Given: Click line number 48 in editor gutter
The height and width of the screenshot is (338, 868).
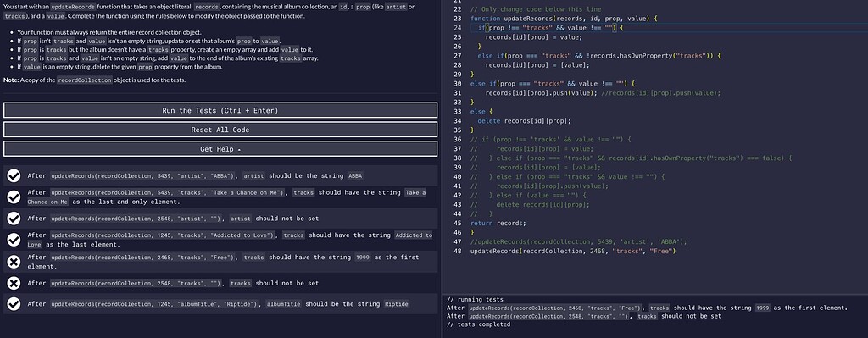Looking at the screenshot, I should point(457,251).
